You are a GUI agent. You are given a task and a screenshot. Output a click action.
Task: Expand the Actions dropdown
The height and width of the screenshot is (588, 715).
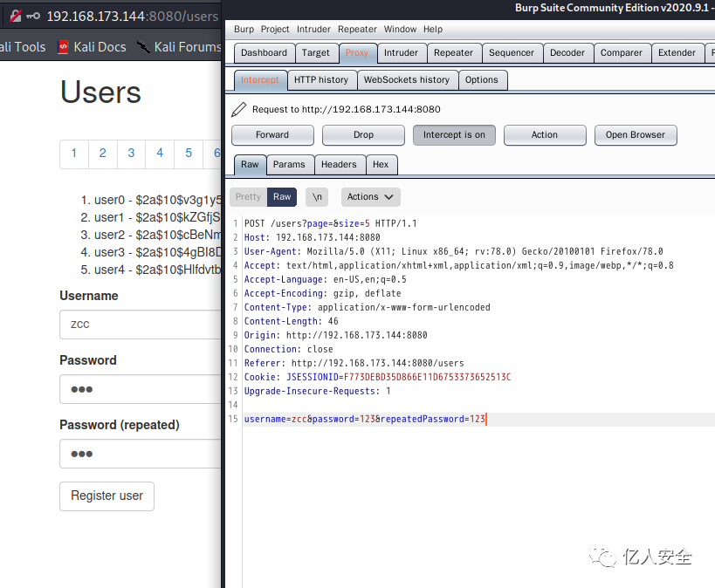tap(370, 197)
